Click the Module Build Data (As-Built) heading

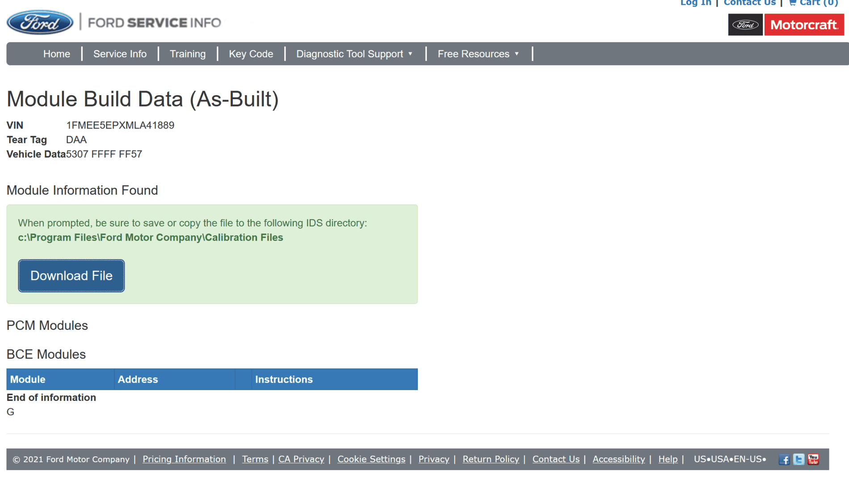point(143,99)
